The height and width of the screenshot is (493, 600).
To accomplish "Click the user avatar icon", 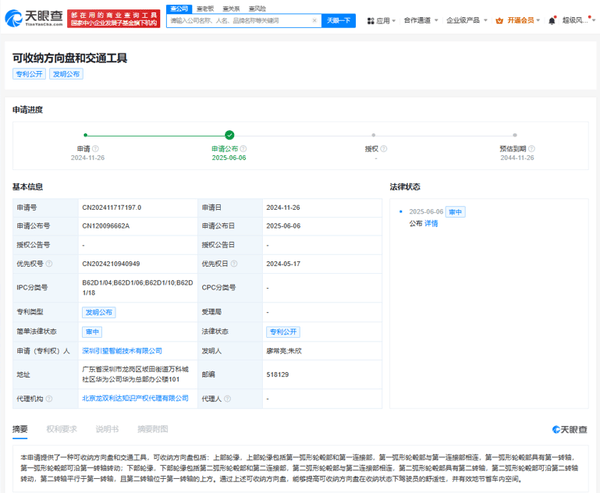I will pos(555,20).
